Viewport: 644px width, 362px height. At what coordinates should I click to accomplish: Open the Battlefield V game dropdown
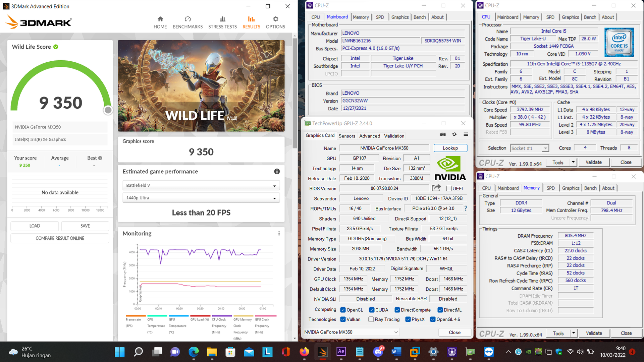(201, 185)
